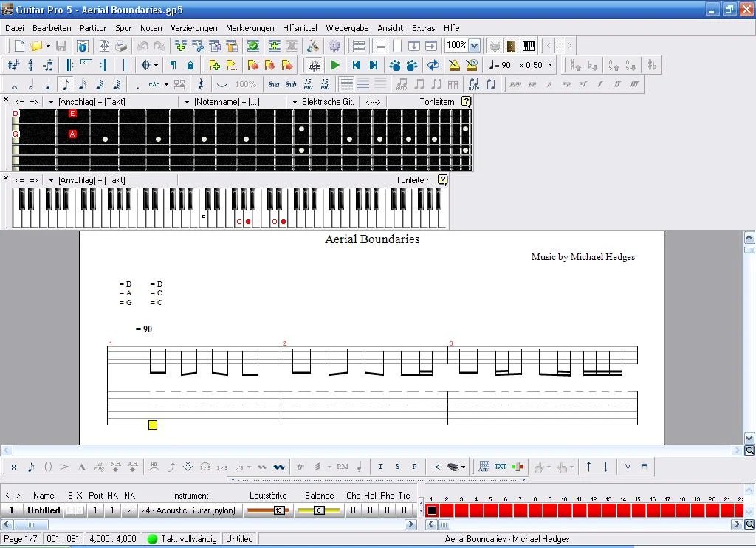
Task: Toggle mute checkbox for Untitled track
Action: click(x=79, y=510)
